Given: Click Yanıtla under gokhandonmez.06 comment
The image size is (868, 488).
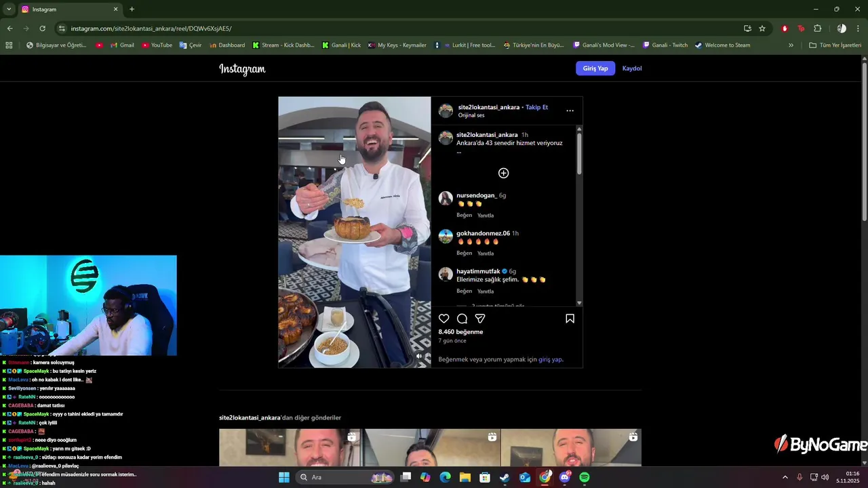Looking at the screenshot, I should pos(486,253).
